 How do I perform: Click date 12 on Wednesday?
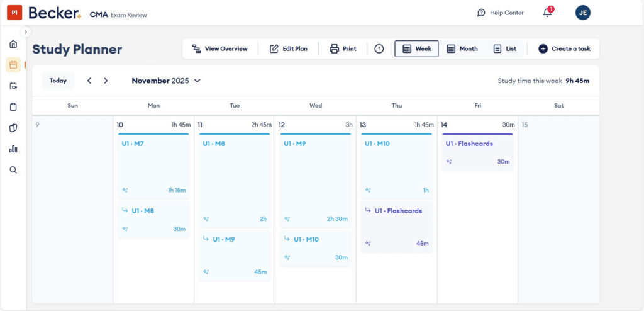pos(282,125)
